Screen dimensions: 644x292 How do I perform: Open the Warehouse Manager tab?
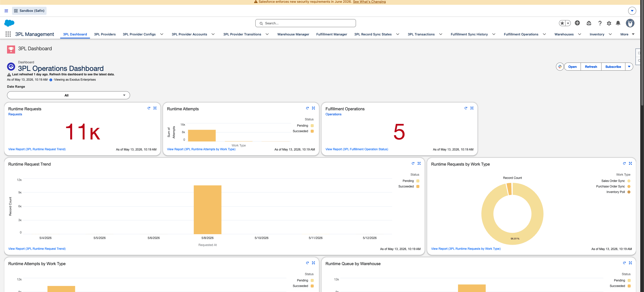pos(293,34)
